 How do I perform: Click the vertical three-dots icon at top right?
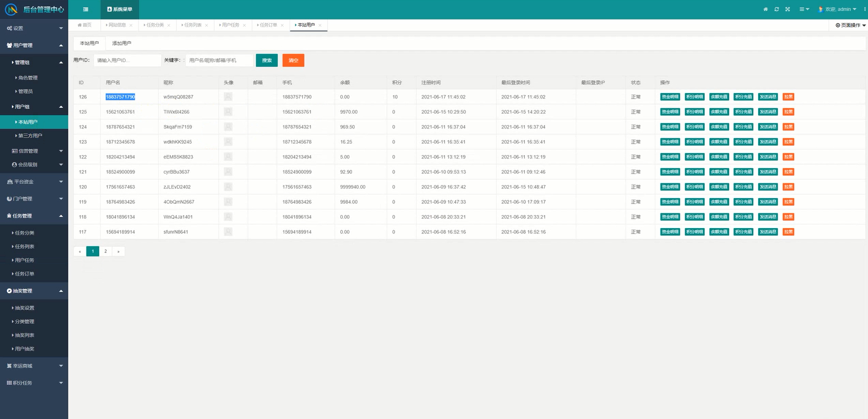click(x=865, y=9)
